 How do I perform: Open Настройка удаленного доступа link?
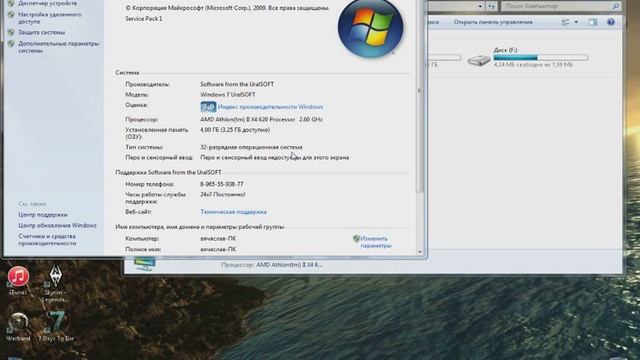50,18
